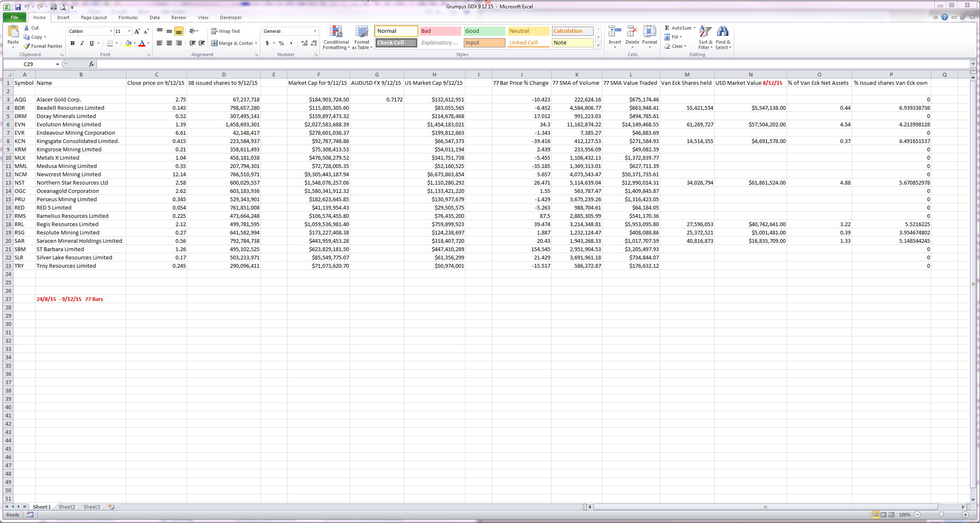
Task: Open the font name Calibri dropdown
Action: tap(111, 31)
